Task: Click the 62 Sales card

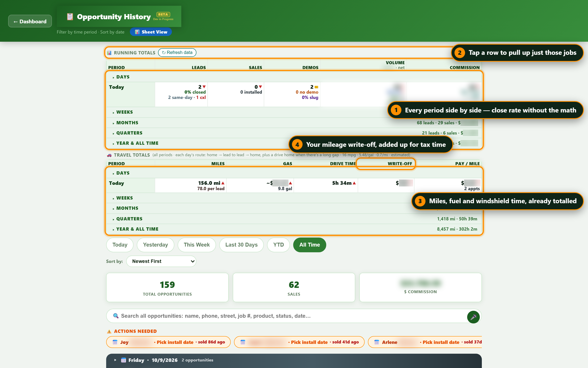Action: [x=294, y=287]
